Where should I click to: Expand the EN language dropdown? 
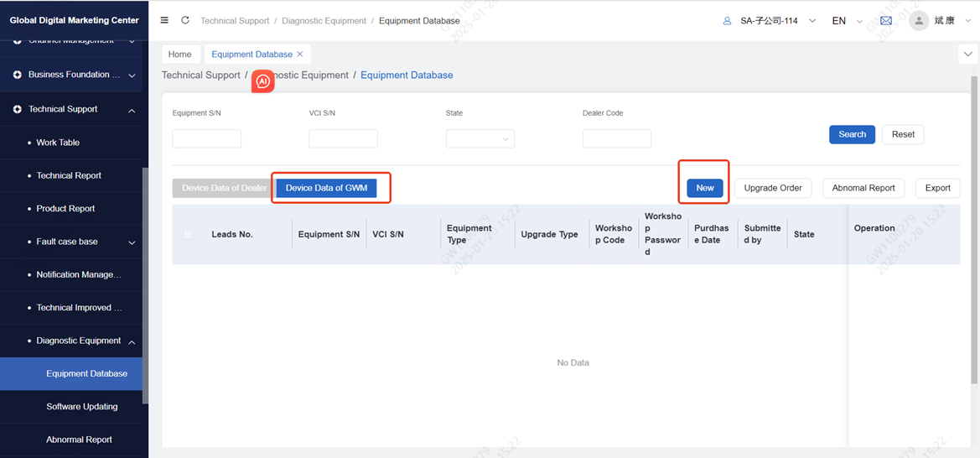[x=847, y=21]
